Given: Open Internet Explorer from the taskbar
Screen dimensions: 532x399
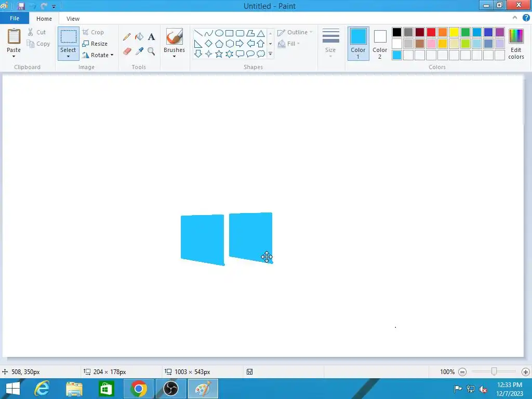Looking at the screenshot, I should (42, 389).
